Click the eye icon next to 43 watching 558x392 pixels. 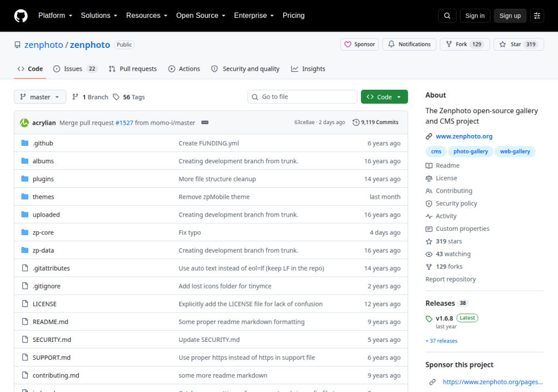429,254
